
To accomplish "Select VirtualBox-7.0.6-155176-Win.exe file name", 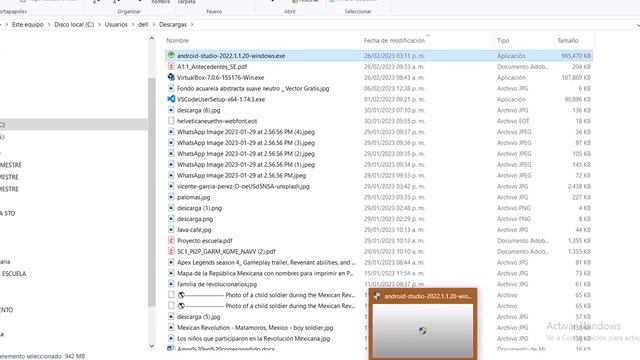I will tap(220, 77).
